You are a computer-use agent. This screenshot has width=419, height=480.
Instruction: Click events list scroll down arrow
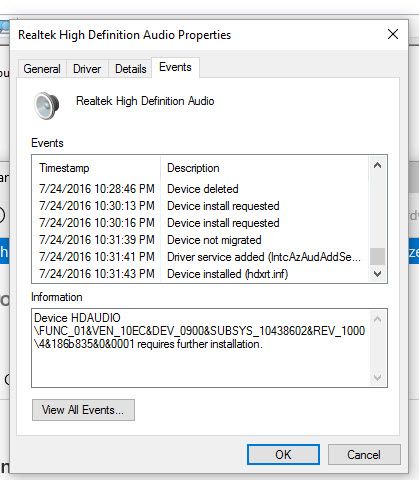click(378, 274)
